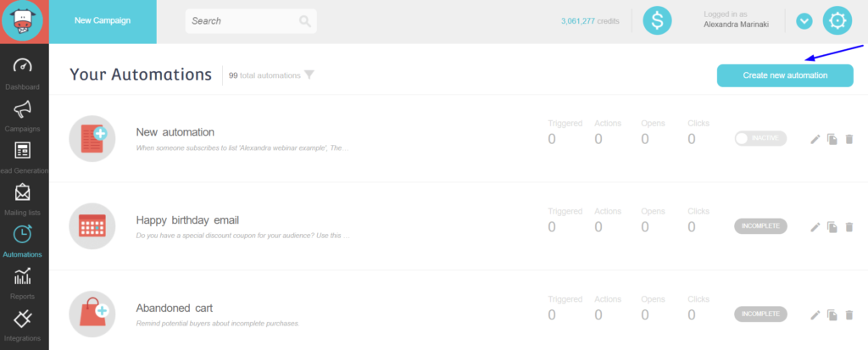Delete the Abandoned cart automation
The height and width of the screenshot is (350, 868).
(x=849, y=314)
